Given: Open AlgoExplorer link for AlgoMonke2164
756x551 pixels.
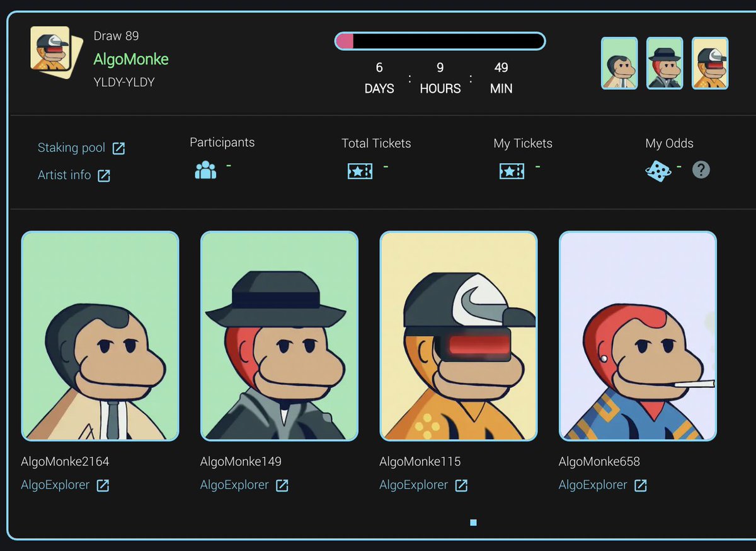Looking at the screenshot, I should point(55,485).
